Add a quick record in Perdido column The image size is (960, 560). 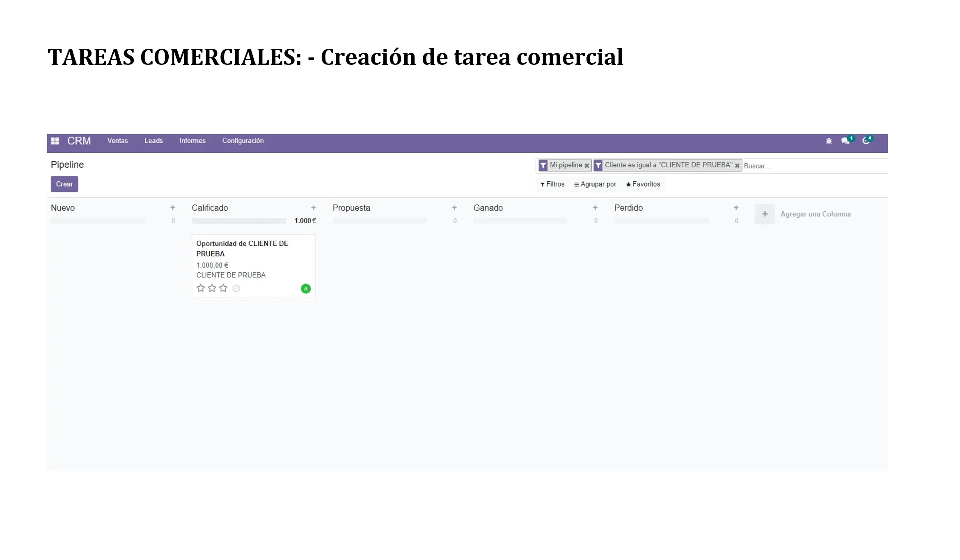[x=736, y=208]
